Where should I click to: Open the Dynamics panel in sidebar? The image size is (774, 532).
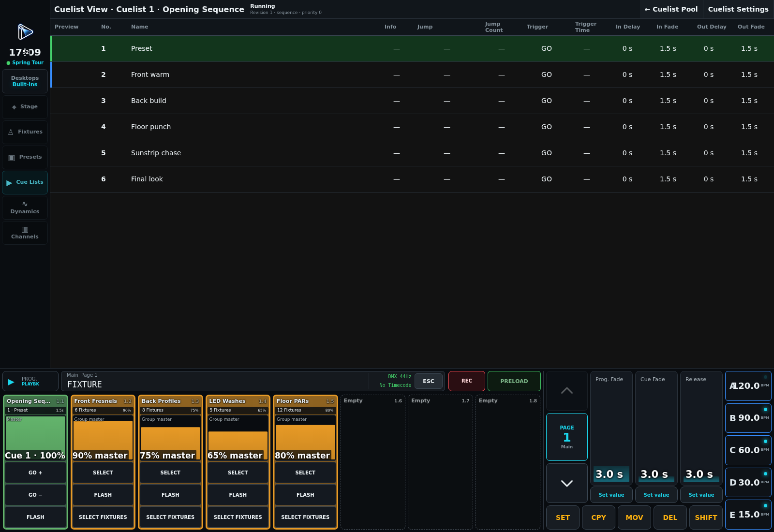tap(25, 207)
